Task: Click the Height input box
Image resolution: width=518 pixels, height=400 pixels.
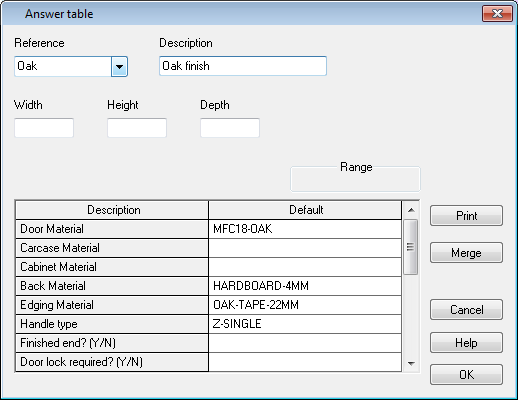Action: click(137, 128)
